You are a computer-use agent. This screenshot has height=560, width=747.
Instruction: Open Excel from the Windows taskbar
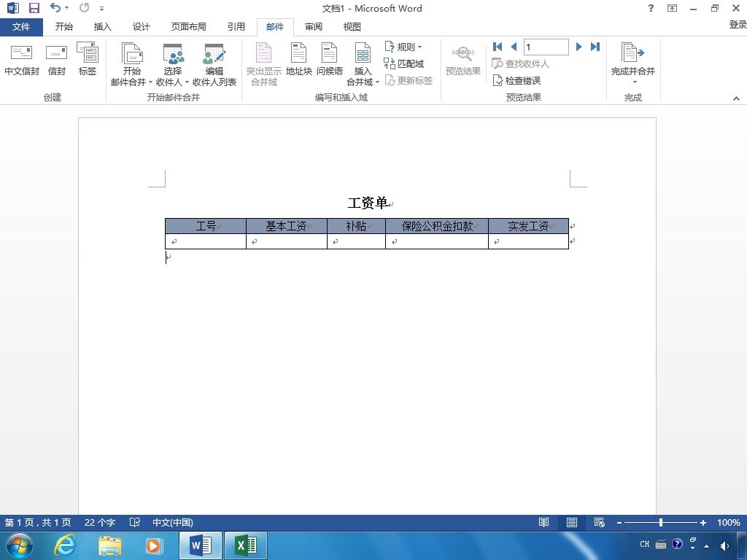[245, 545]
